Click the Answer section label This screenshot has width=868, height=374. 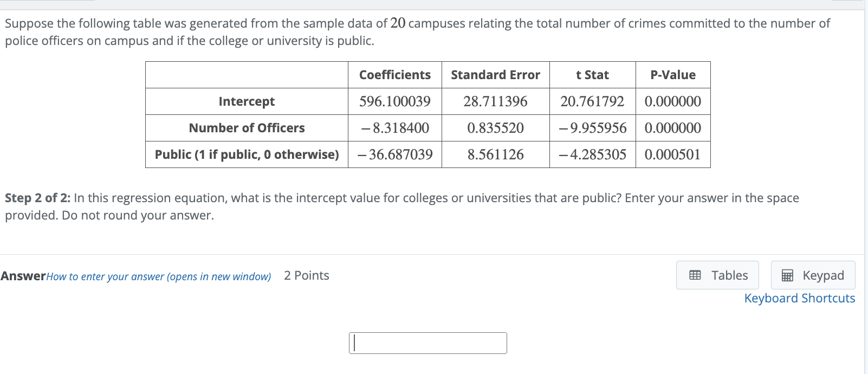tap(23, 275)
